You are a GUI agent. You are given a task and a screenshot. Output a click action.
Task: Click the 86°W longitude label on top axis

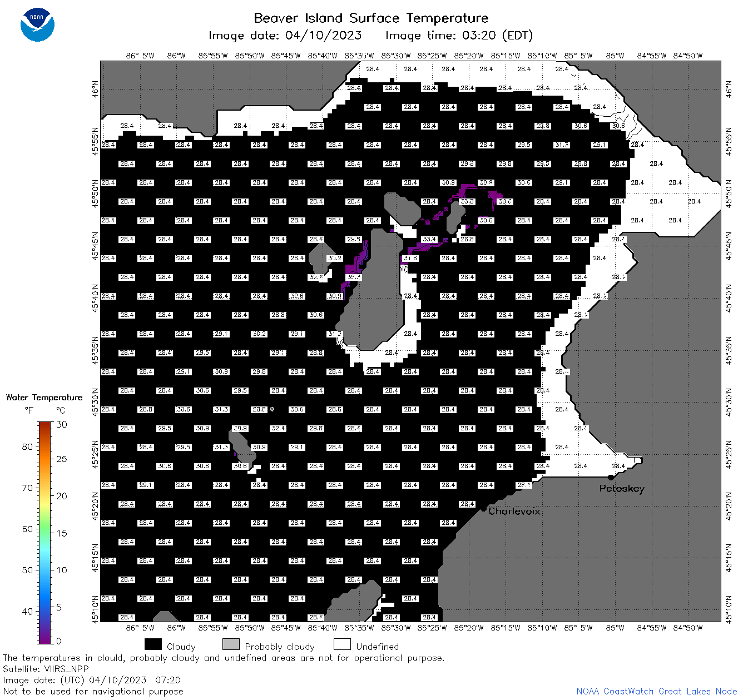176,55
